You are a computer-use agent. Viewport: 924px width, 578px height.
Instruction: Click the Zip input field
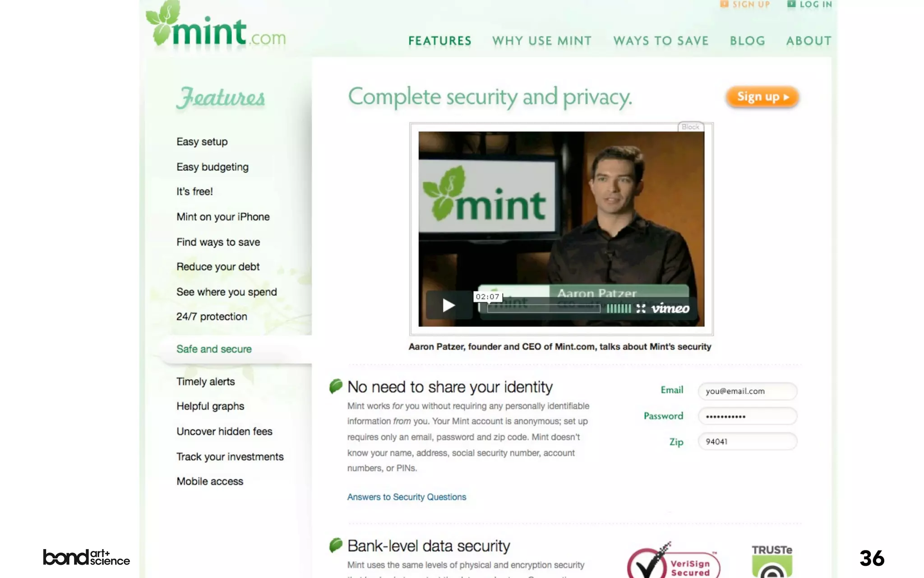point(748,442)
